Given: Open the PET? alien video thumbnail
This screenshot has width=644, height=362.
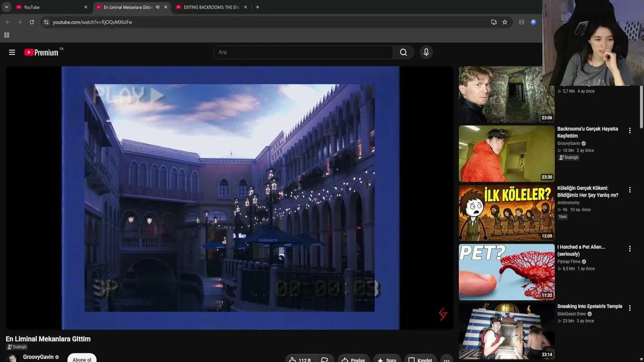Looking at the screenshot, I should pyautogui.click(x=507, y=271).
